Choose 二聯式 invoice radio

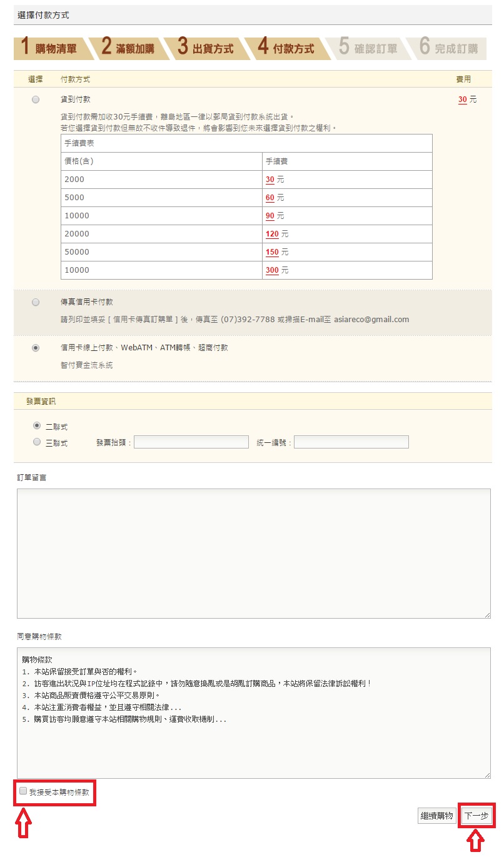click(37, 425)
